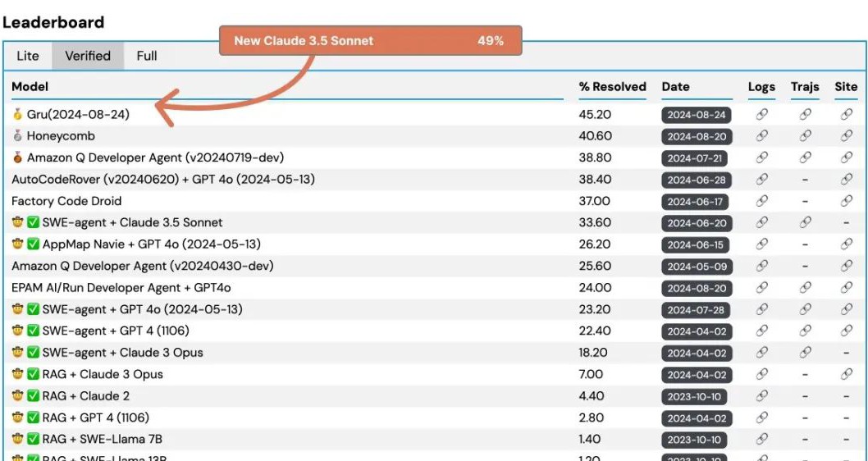
Task: Open logs link for RAG + Claude 2
Action: (762, 395)
